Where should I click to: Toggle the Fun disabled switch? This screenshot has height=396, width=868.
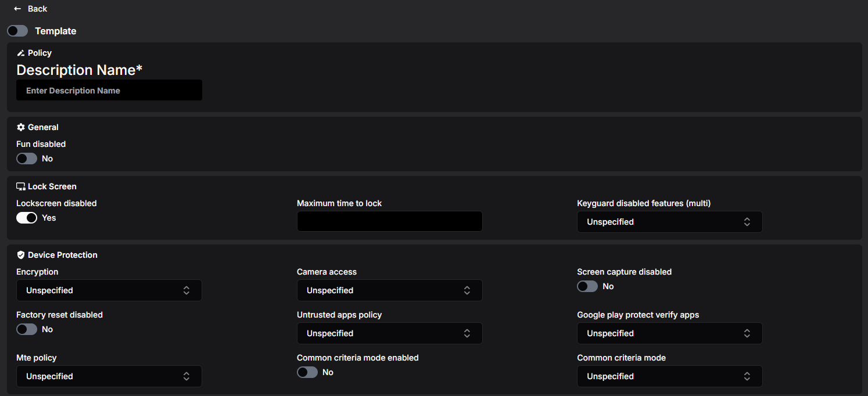coord(27,159)
